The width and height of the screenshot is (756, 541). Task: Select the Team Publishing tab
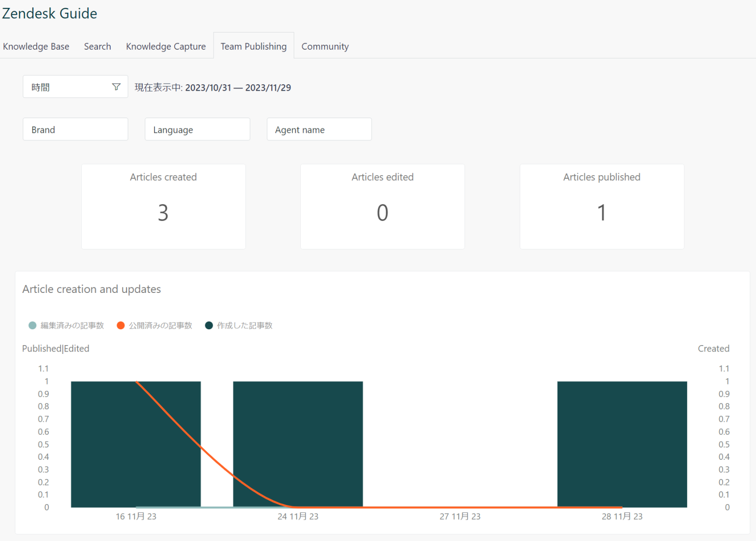pos(253,46)
